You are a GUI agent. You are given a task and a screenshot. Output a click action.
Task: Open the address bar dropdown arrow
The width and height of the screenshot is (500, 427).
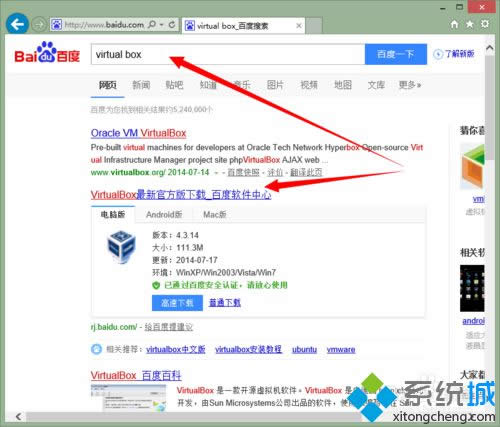(162, 25)
